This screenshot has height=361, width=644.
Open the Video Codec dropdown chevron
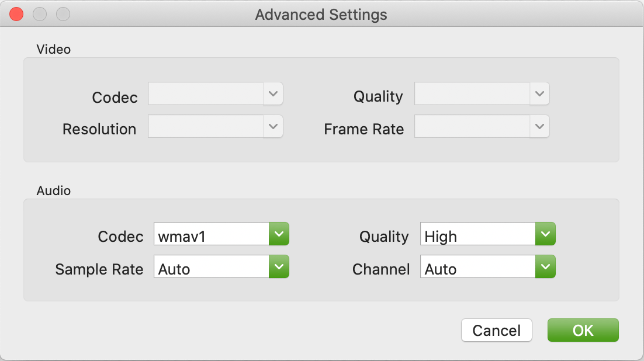click(273, 93)
